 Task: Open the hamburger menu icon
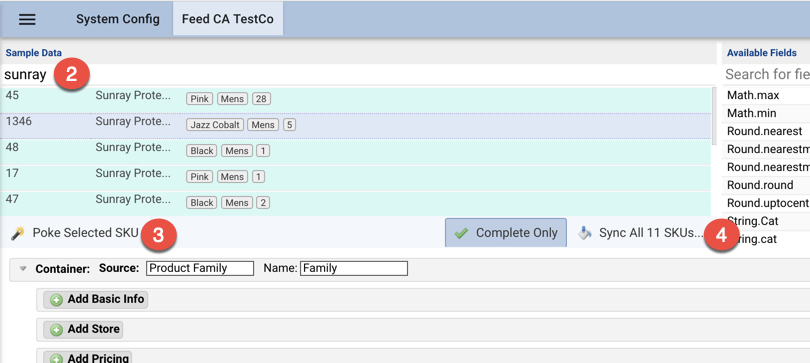pyautogui.click(x=27, y=20)
